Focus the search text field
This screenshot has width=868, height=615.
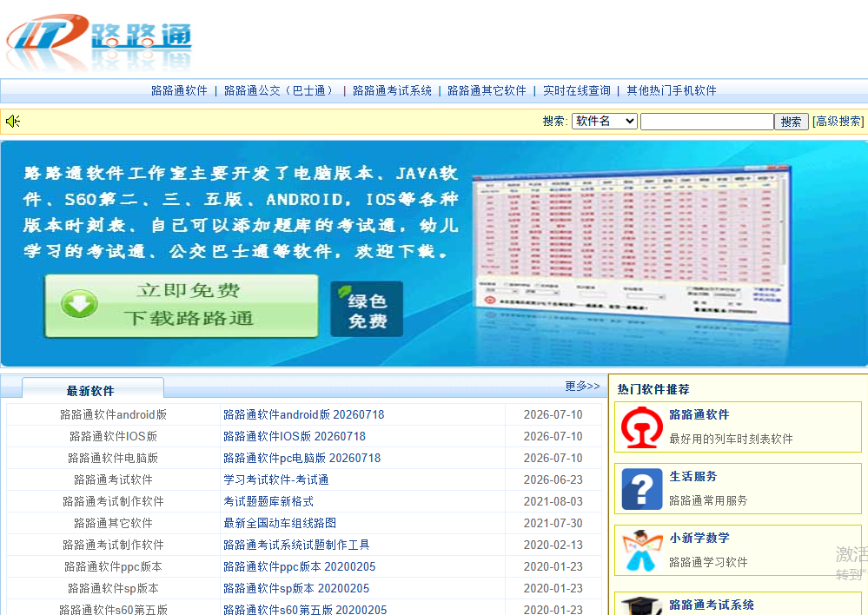[x=707, y=122]
